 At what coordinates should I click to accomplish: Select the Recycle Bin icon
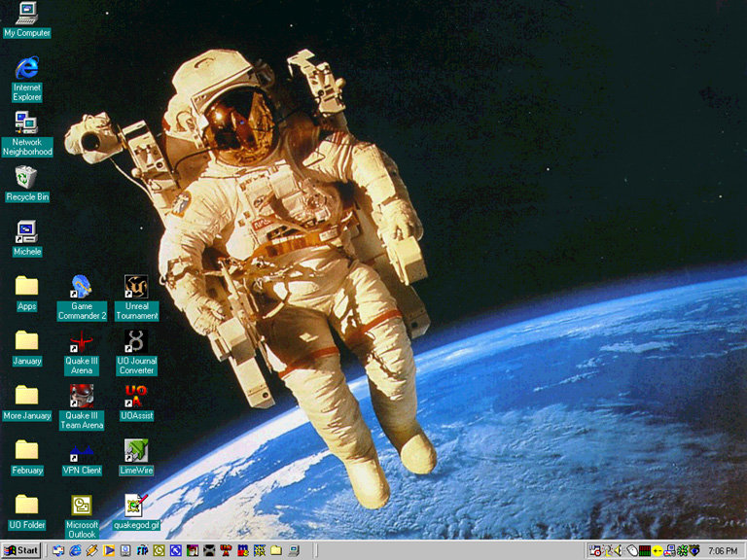(26, 184)
